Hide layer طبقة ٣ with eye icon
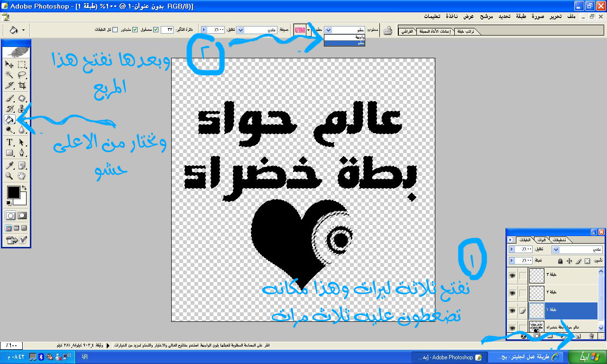The width and height of the screenshot is (607, 364). (512, 275)
